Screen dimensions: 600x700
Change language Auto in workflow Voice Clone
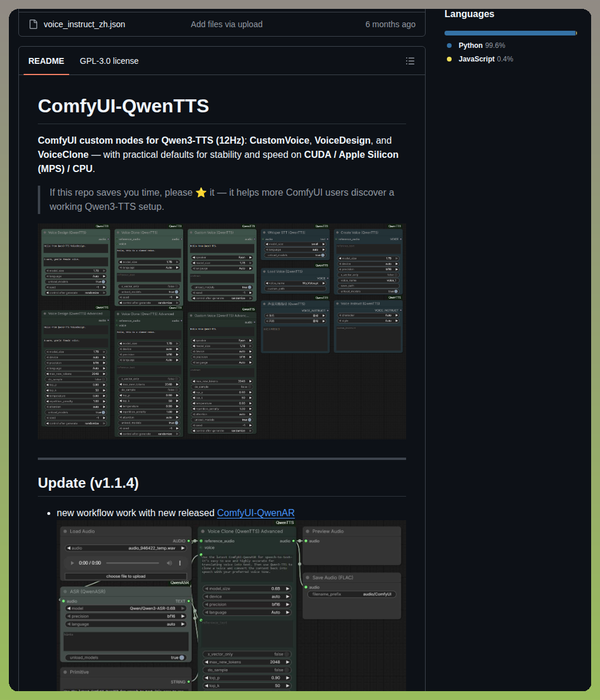247,612
